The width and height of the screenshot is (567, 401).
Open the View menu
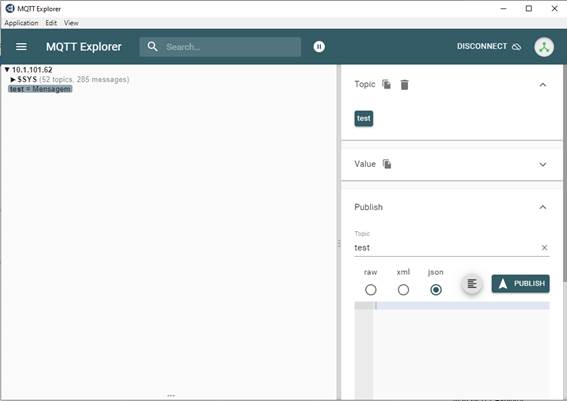coord(71,23)
